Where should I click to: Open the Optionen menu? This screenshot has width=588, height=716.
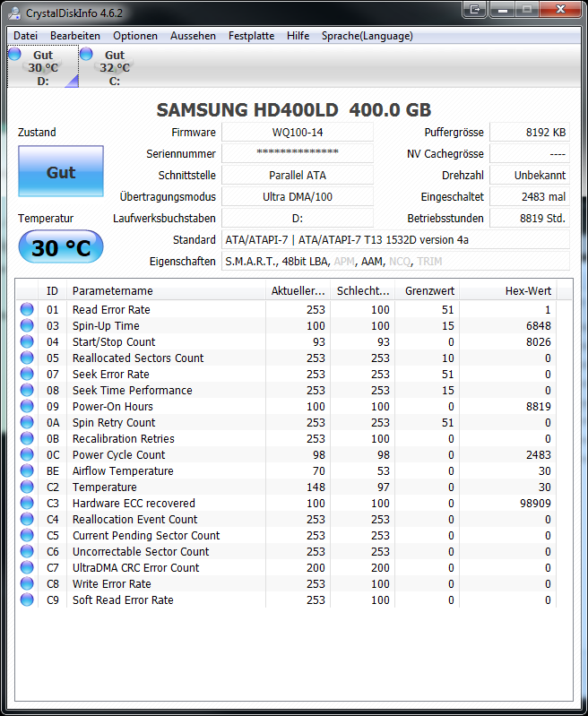[135, 36]
